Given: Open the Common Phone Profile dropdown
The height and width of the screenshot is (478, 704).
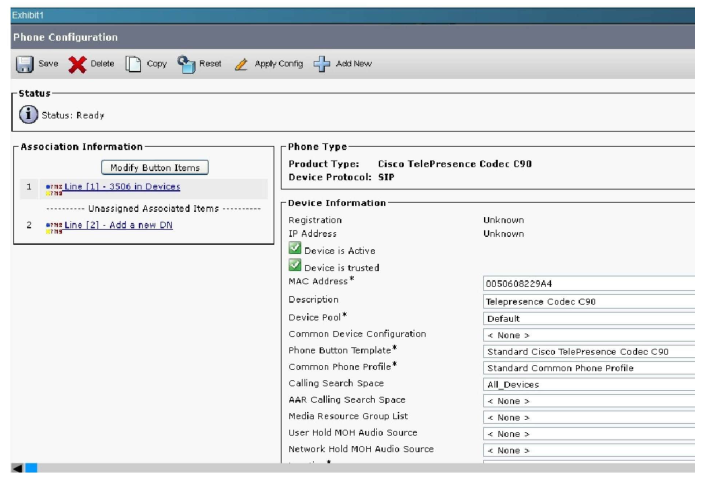Looking at the screenshot, I should [x=589, y=368].
